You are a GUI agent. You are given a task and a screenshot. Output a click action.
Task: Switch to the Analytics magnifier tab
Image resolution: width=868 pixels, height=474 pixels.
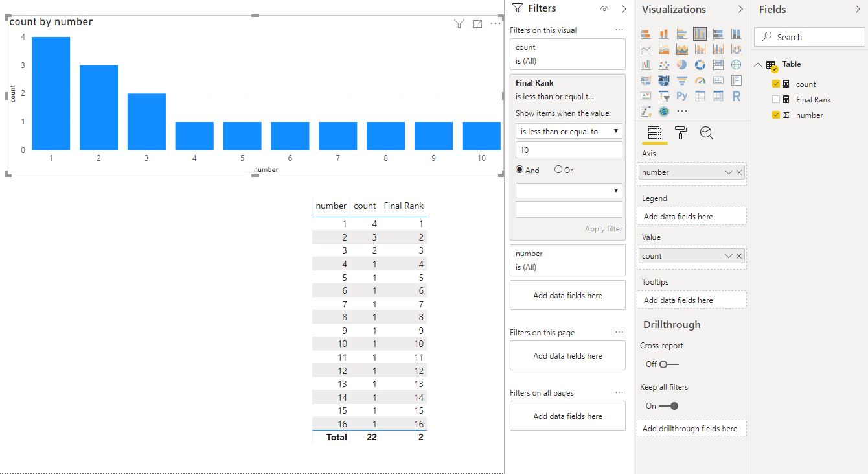pos(707,133)
